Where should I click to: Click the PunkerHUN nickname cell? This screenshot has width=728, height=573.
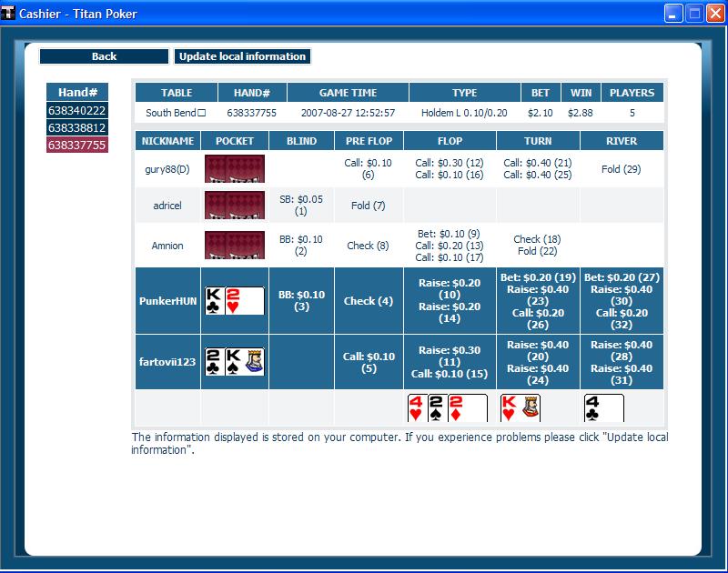(168, 301)
